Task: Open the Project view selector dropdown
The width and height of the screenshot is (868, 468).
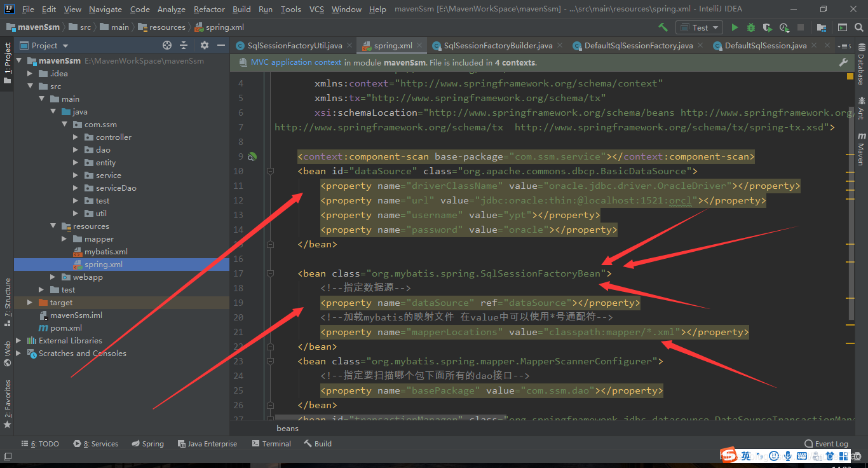Action: coord(44,45)
